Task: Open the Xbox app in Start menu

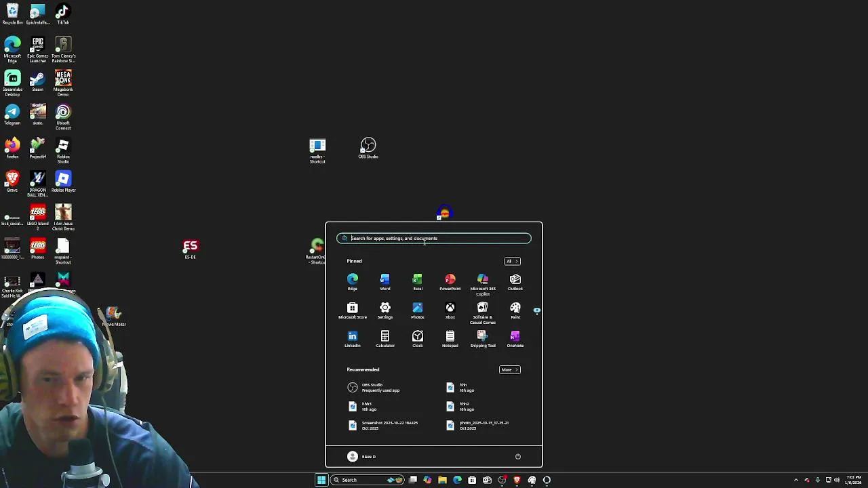Action: (x=450, y=311)
